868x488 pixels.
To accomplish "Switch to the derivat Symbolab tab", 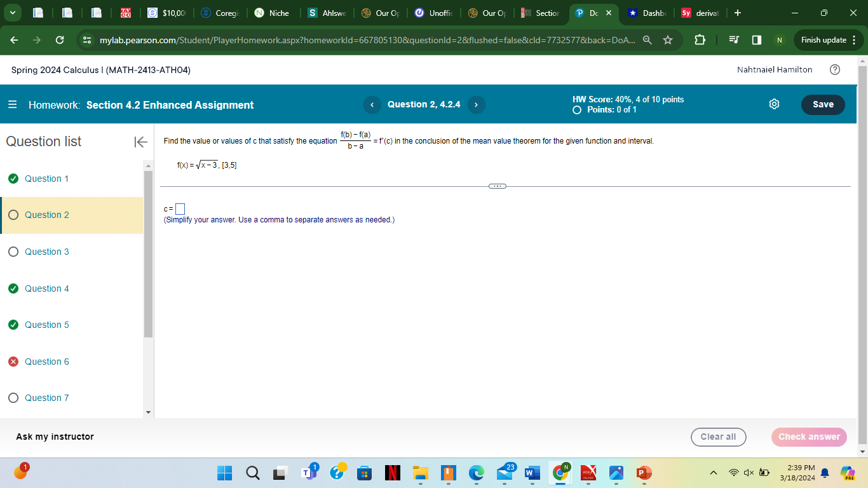I will click(x=700, y=13).
